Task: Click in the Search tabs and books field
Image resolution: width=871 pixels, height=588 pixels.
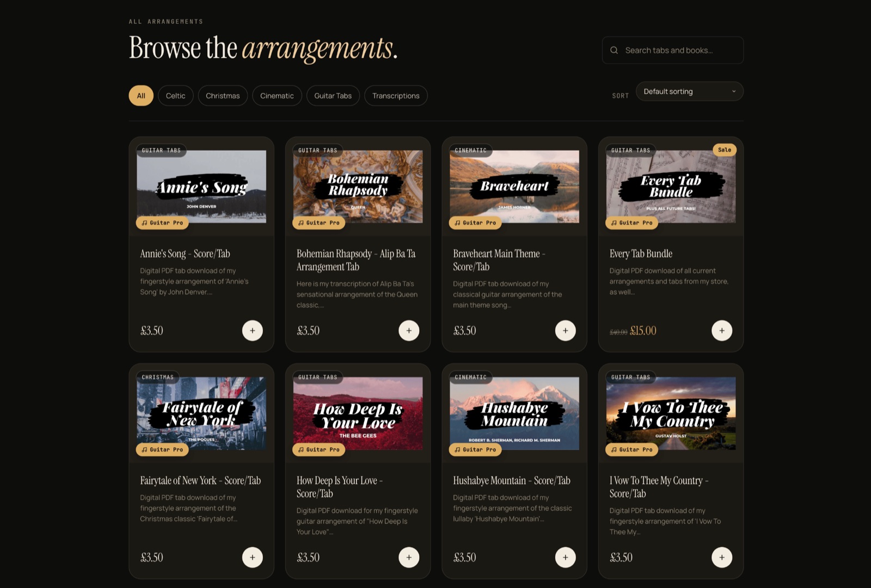Action: [x=673, y=50]
